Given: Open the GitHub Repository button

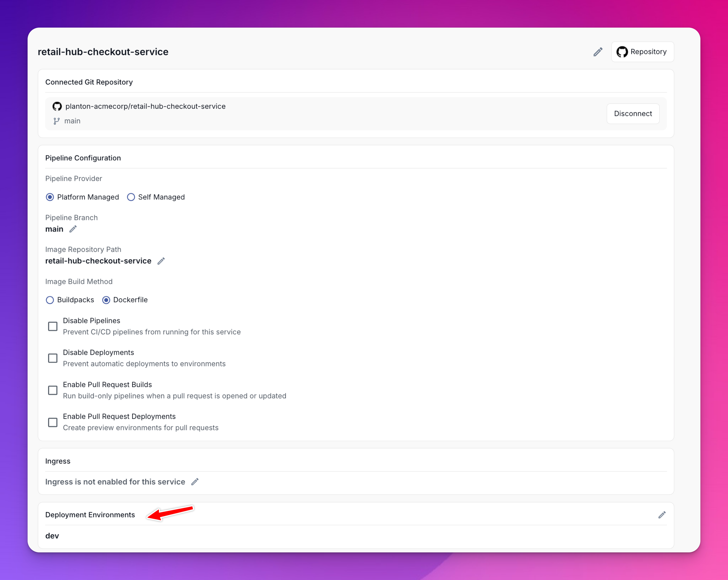Looking at the screenshot, I should [x=642, y=52].
